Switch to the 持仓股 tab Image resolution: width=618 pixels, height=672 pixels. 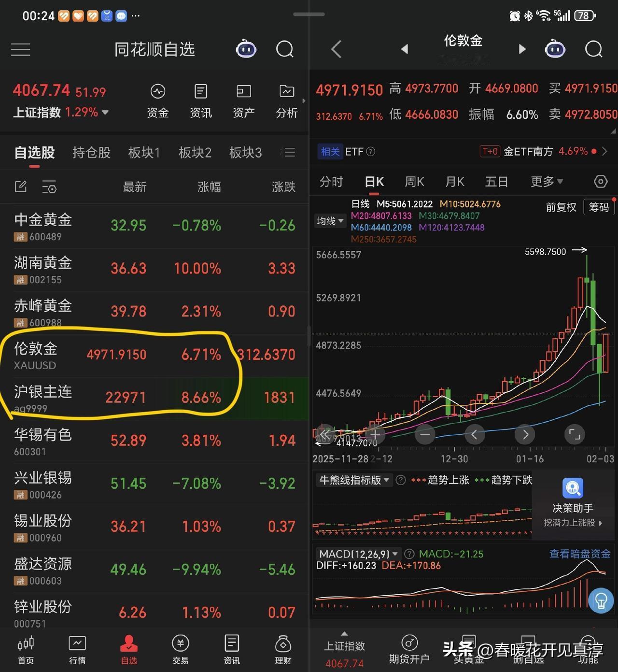click(91, 153)
